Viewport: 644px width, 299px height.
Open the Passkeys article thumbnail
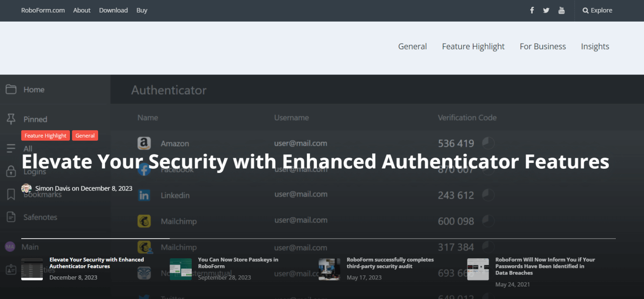181,269
